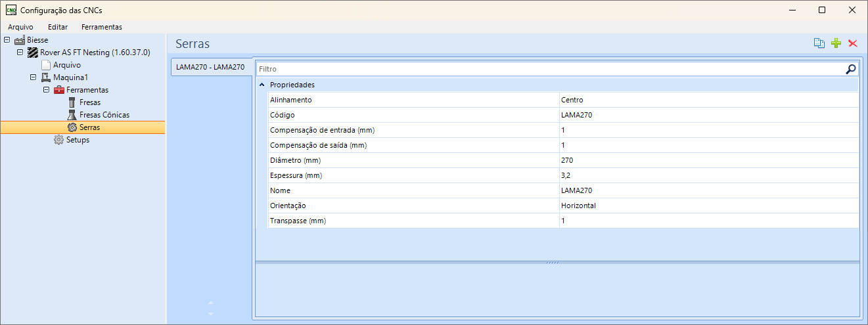Open the Ferramentas menu

[x=102, y=27]
